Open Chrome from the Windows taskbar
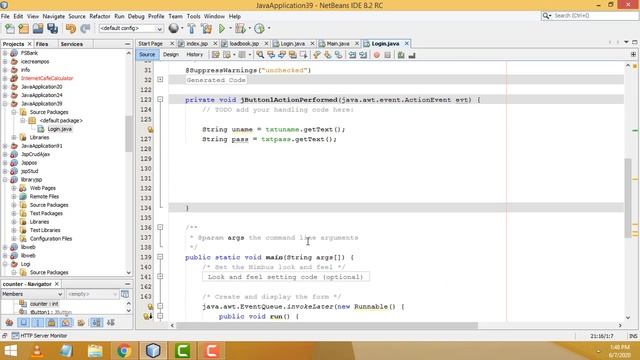The height and width of the screenshot is (360, 640). [124, 351]
